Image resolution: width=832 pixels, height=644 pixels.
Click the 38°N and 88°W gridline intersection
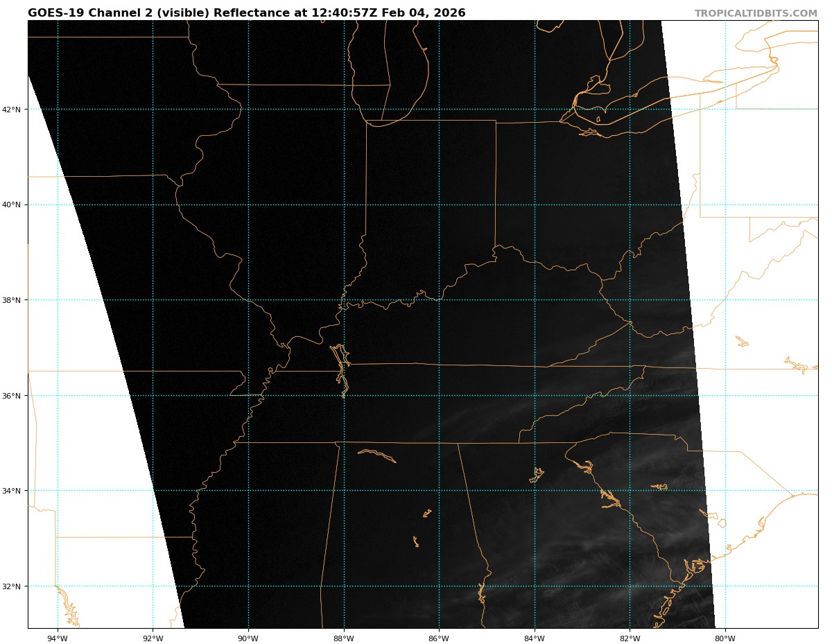point(344,300)
